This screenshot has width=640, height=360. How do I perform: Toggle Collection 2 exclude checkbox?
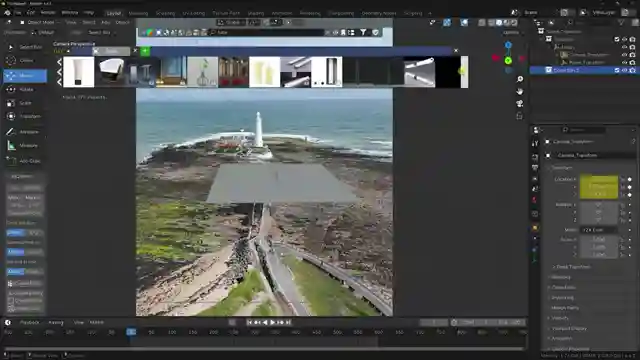coord(617,70)
